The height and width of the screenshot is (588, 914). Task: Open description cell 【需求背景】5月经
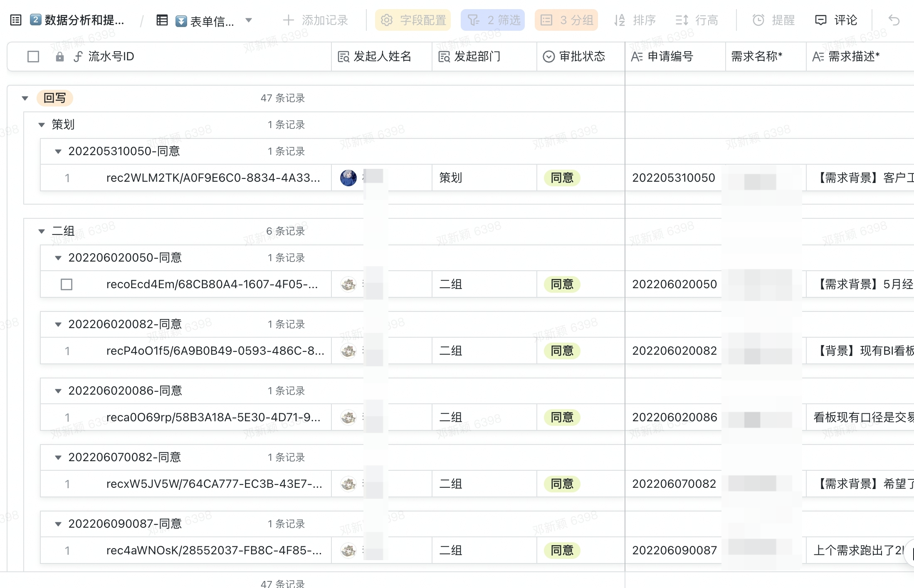[860, 284]
